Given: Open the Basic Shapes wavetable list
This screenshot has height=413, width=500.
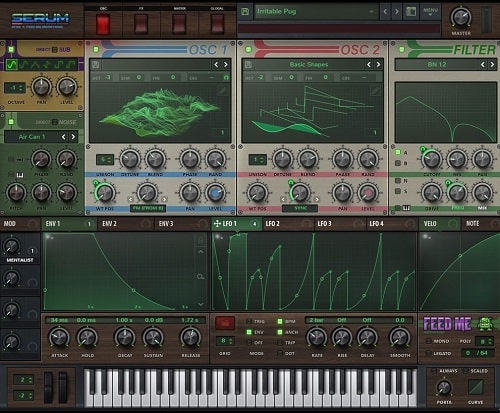Looking at the screenshot, I should pyautogui.click(x=309, y=64).
